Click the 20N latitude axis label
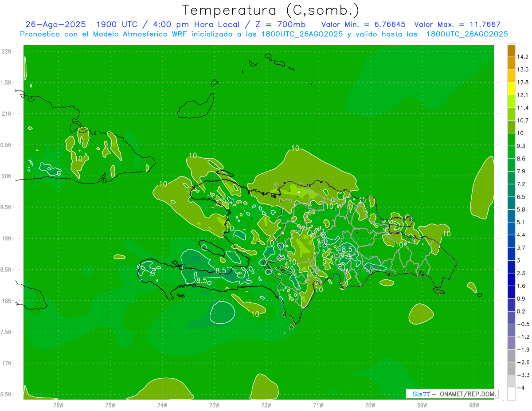 pyautogui.click(x=8, y=176)
